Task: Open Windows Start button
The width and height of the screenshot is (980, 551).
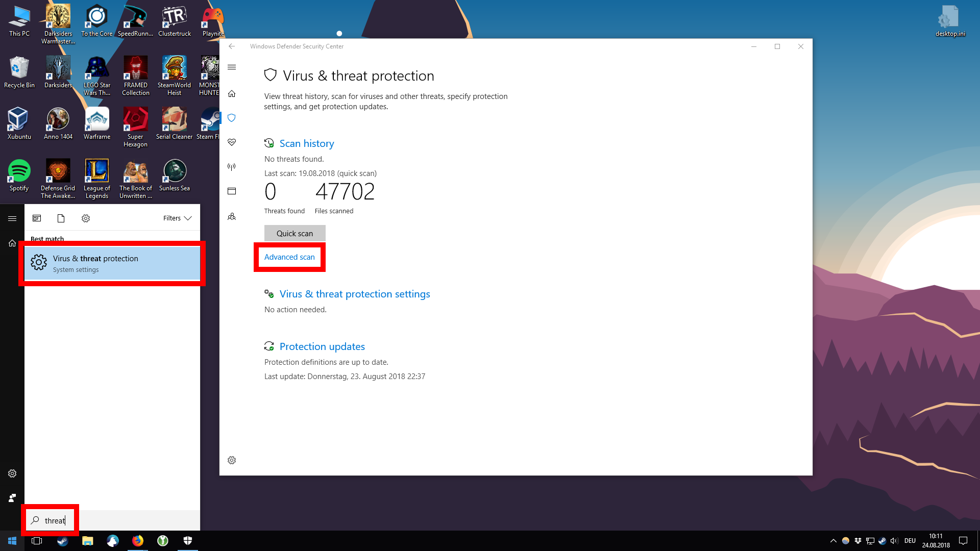Action: point(12,541)
